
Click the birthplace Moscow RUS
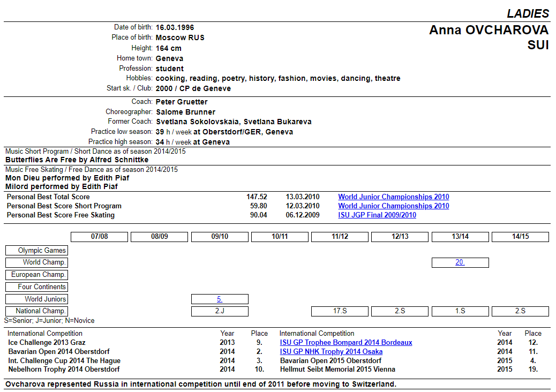click(x=180, y=37)
